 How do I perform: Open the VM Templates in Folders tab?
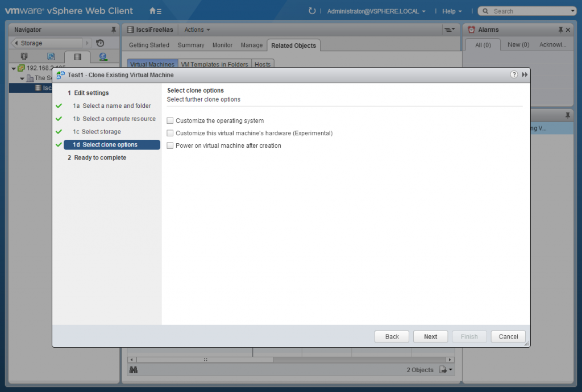coord(215,64)
